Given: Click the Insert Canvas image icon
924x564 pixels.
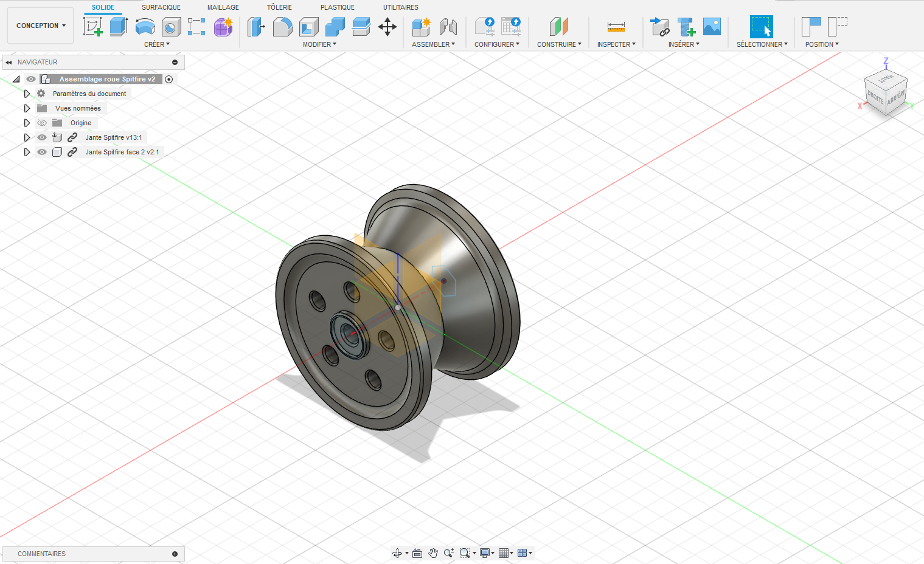Looking at the screenshot, I should pos(712,27).
